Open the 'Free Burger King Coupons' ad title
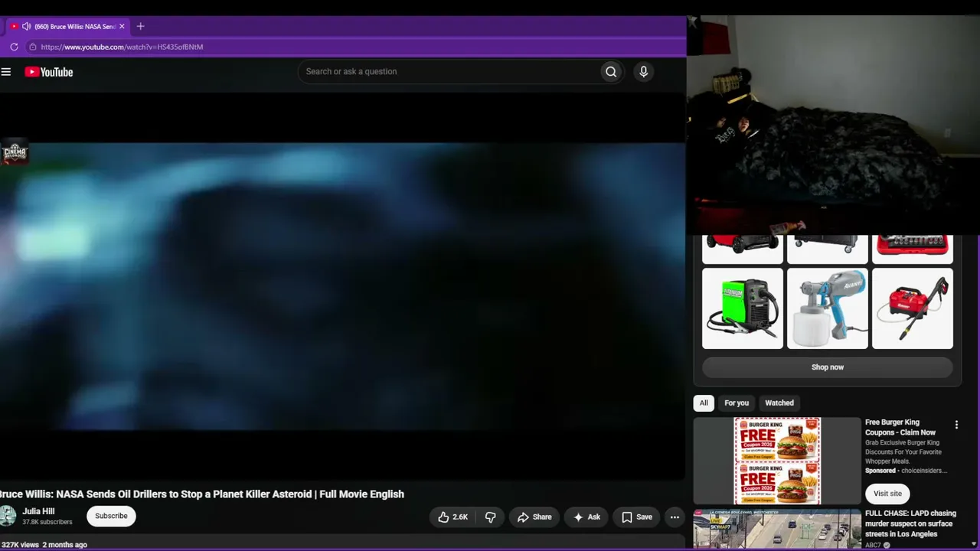 point(900,427)
